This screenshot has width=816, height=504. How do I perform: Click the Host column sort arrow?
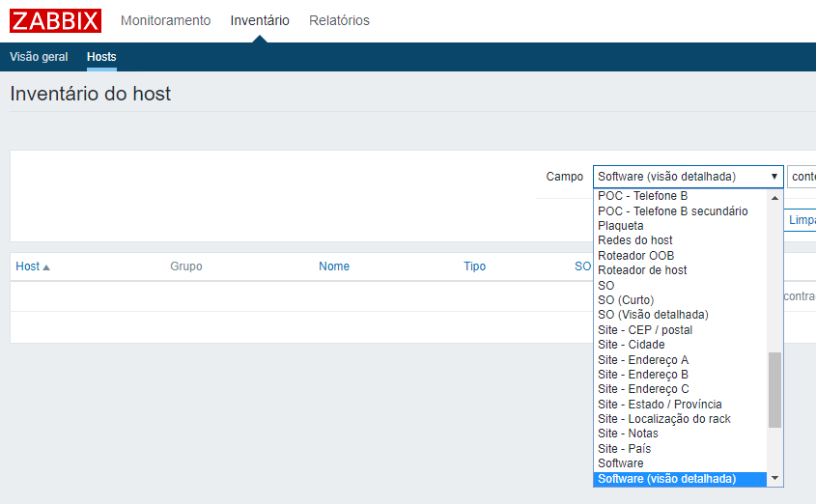[x=46, y=267]
